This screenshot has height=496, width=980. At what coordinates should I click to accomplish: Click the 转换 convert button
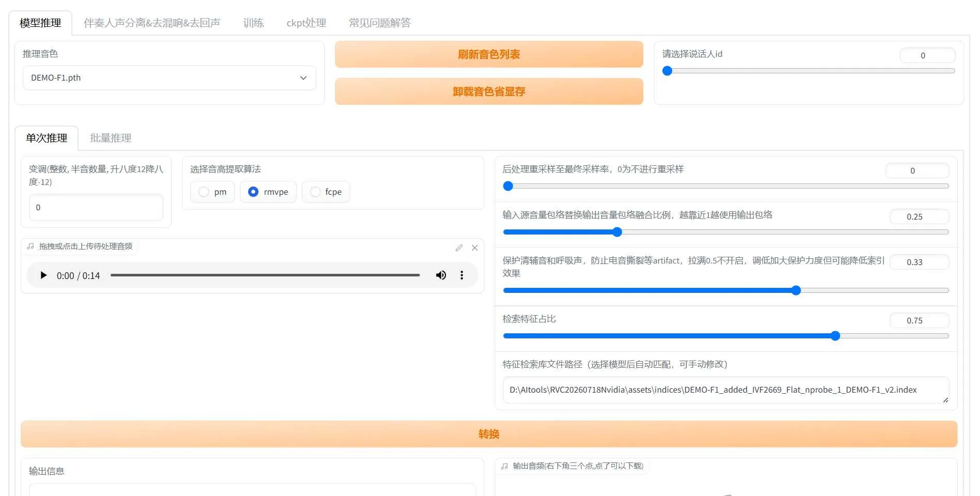click(x=489, y=434)
